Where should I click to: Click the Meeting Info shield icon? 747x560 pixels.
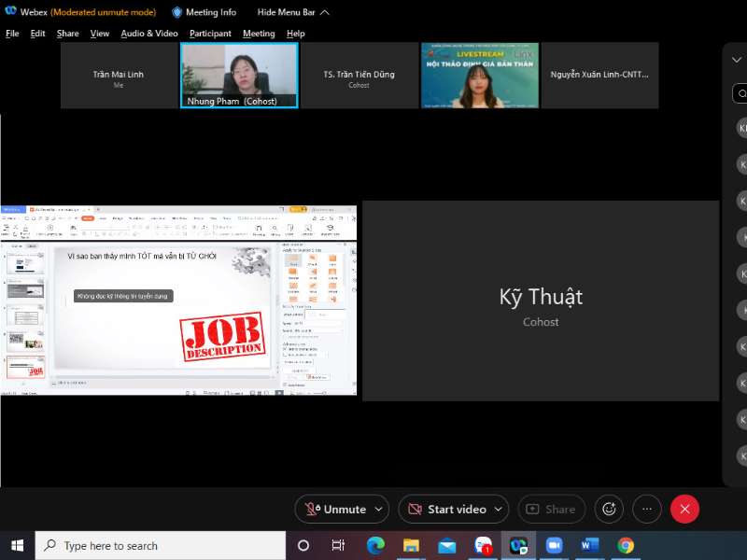point(176,12)
